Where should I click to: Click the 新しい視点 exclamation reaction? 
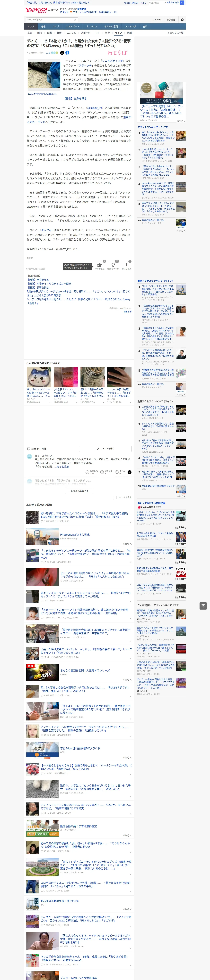(127, 266)
